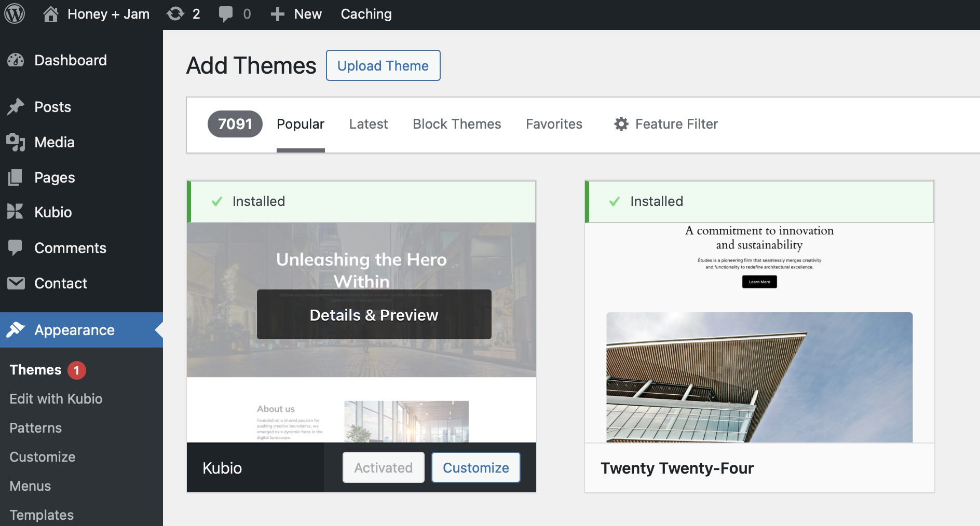Click the Kubio logo icon in sidebar
Screen dimensions: 980x526
click(x=16, y=212)
